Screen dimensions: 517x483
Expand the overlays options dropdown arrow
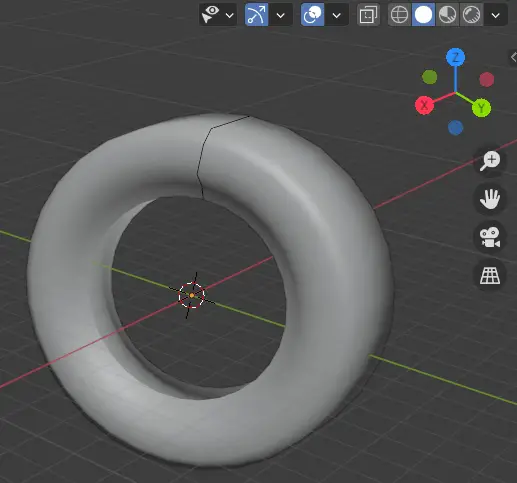[337, 15]
